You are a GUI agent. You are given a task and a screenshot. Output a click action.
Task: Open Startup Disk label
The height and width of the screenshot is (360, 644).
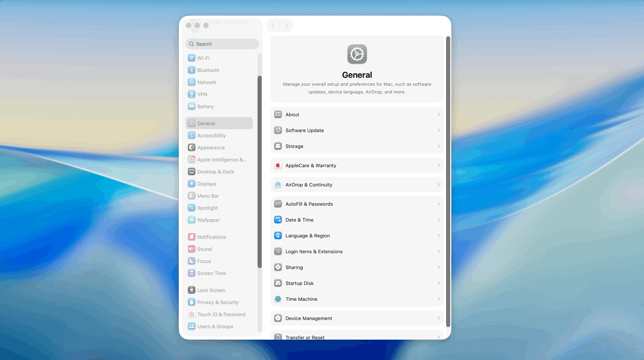[299, 283]
